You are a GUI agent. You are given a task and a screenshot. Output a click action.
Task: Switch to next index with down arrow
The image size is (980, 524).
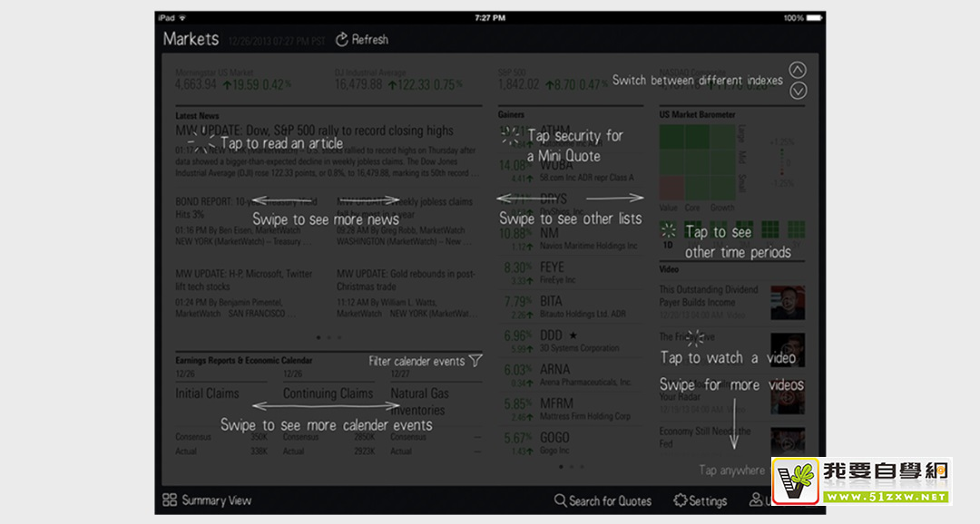[x=797, y=92]
